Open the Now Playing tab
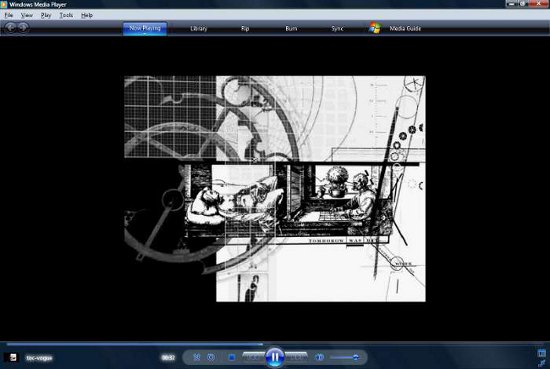 tap(145, 28)
